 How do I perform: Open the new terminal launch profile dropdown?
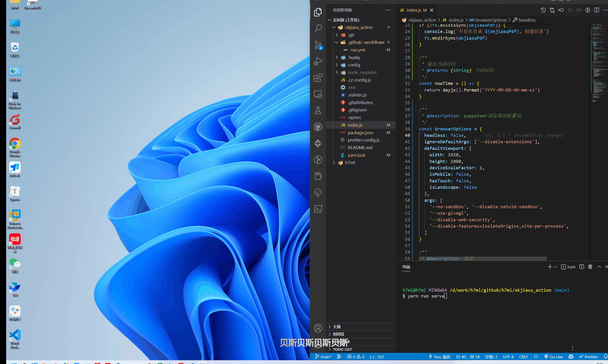(556, 267)
